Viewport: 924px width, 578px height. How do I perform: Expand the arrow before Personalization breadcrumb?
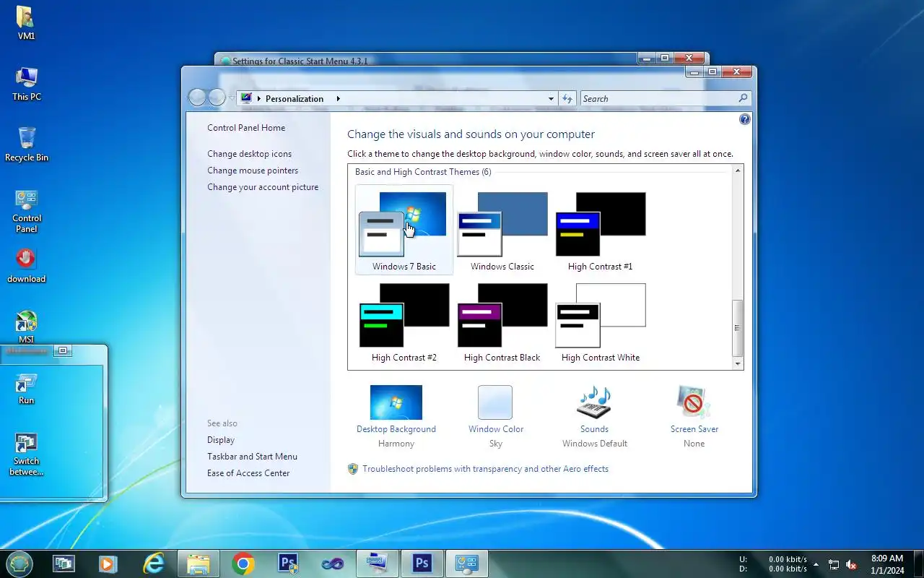(259, 98)
